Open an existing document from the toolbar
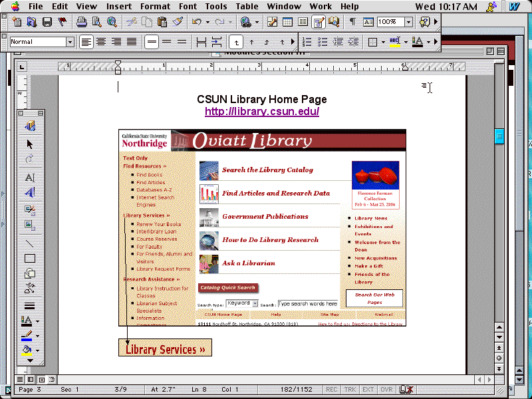The width and height of the screenshot is (532, 399). [31, 22]
